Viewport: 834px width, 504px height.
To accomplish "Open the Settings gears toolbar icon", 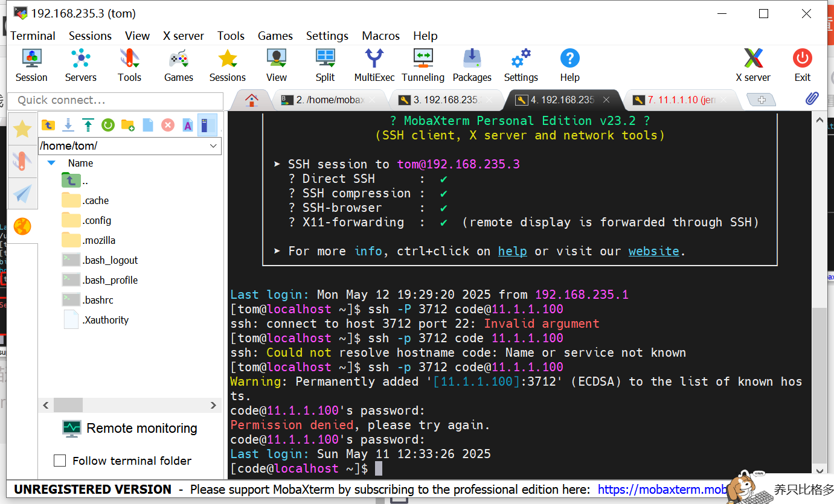I will [x=521, y=65].
